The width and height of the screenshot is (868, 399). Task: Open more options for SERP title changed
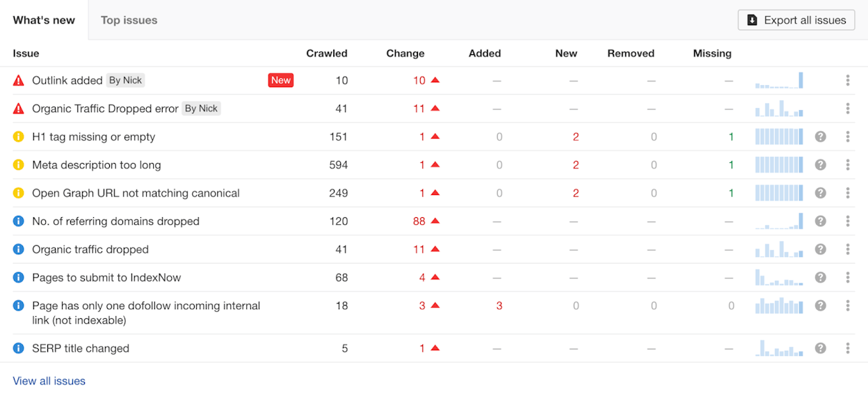tap(848, 348)
